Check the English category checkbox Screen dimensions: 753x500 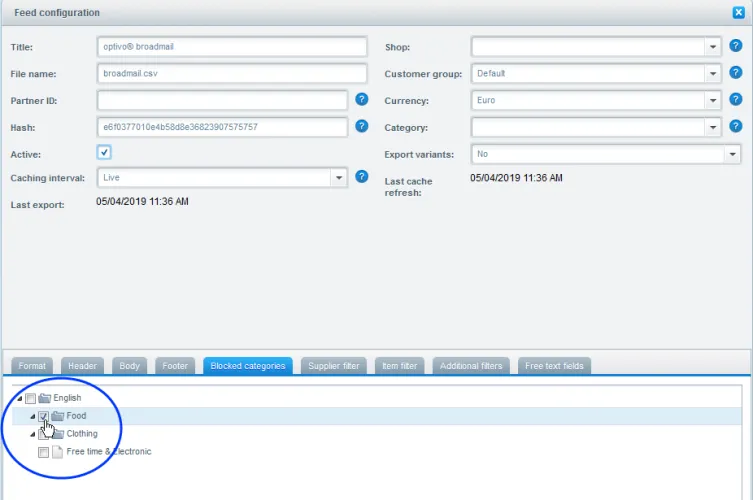tap(30, 398)
